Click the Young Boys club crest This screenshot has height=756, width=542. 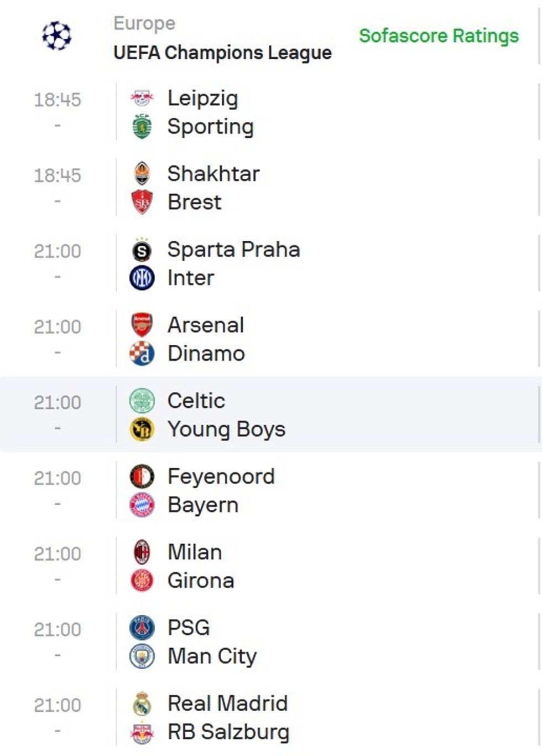point(142,429)
